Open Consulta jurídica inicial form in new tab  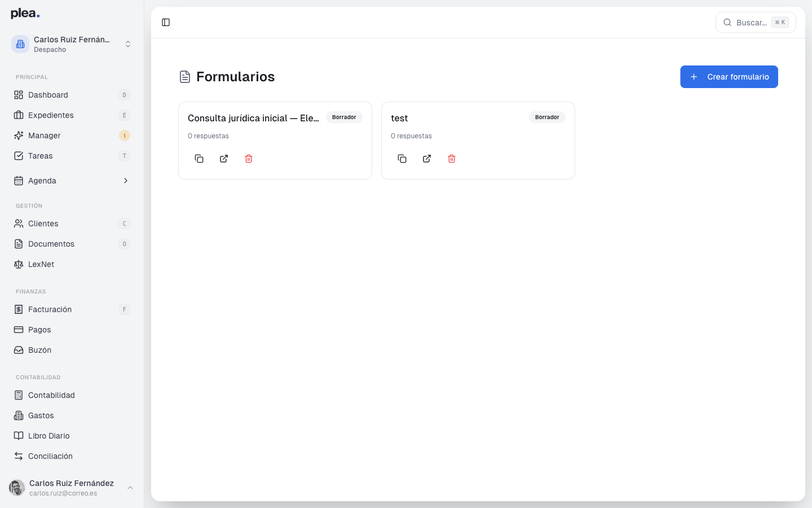click(x=224, y=159)
